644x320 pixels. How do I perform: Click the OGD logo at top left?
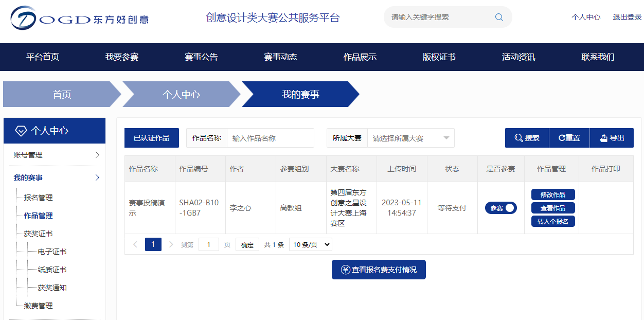(79, 19)
